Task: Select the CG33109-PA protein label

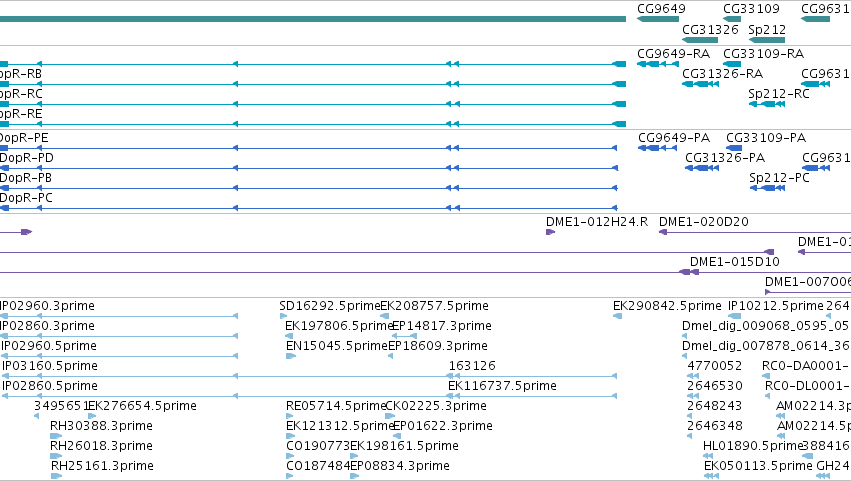Action: point(766,137)
